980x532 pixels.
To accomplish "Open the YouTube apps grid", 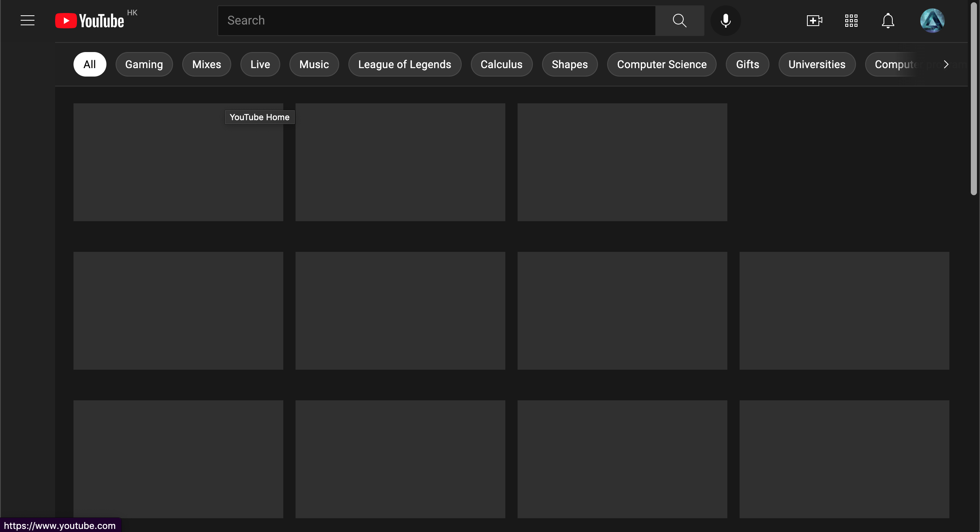I will (851, 20).
